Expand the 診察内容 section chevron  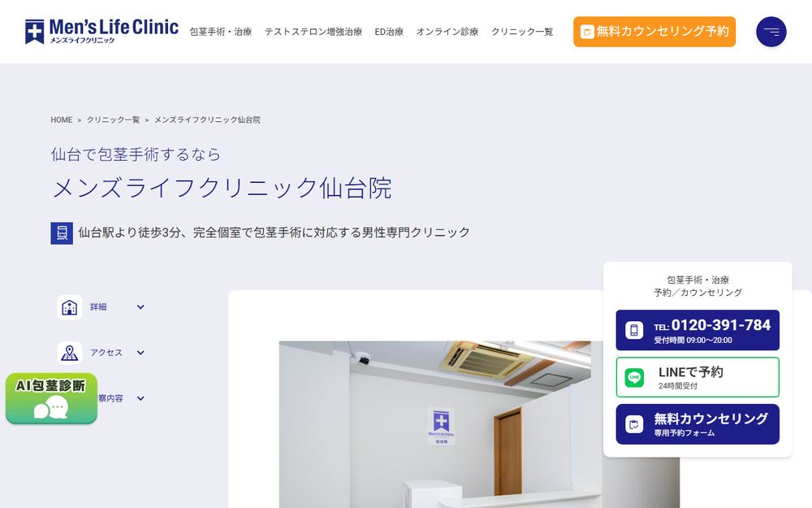(140, 398)
